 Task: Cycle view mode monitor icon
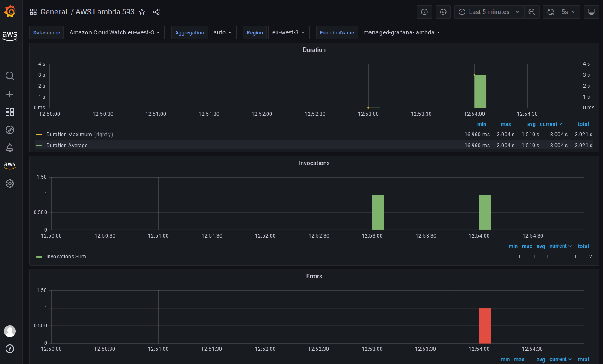tap(591, 12)
